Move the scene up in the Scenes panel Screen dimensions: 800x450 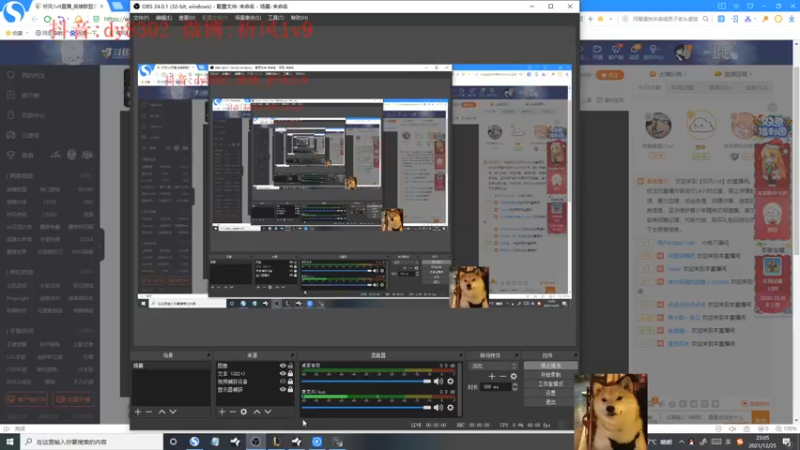pos(162,412)
